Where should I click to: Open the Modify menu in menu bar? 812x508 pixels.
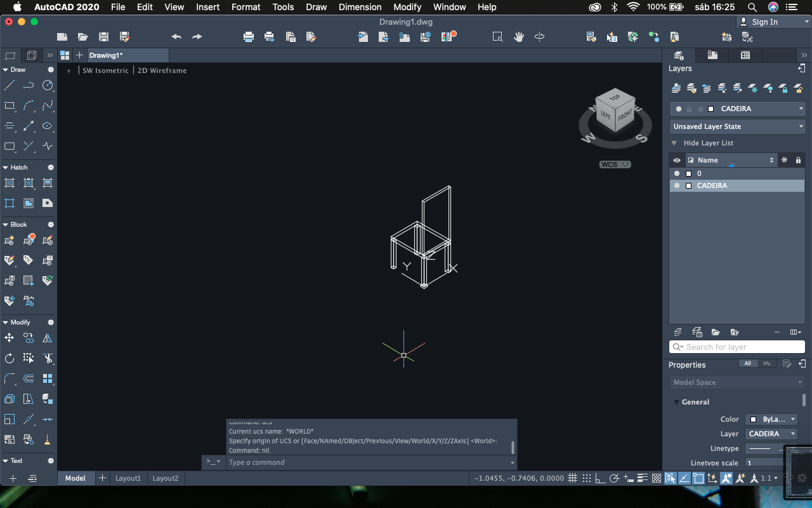click(x=407, y=7)
